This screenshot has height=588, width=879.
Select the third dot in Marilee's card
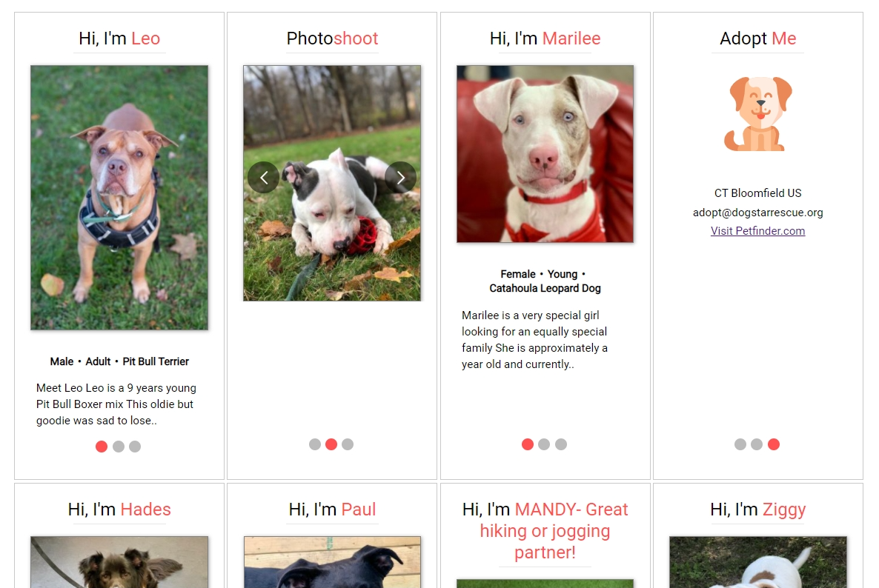[561, 444]
